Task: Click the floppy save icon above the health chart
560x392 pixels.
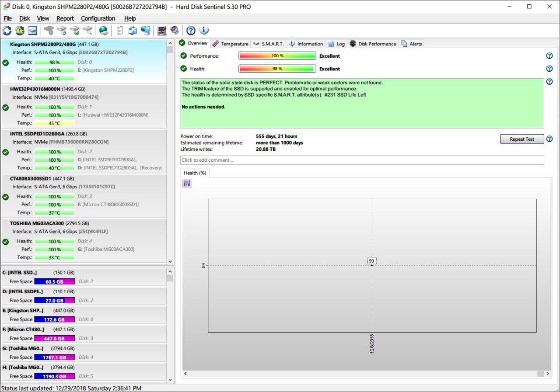Action: [x=187, y=183]
